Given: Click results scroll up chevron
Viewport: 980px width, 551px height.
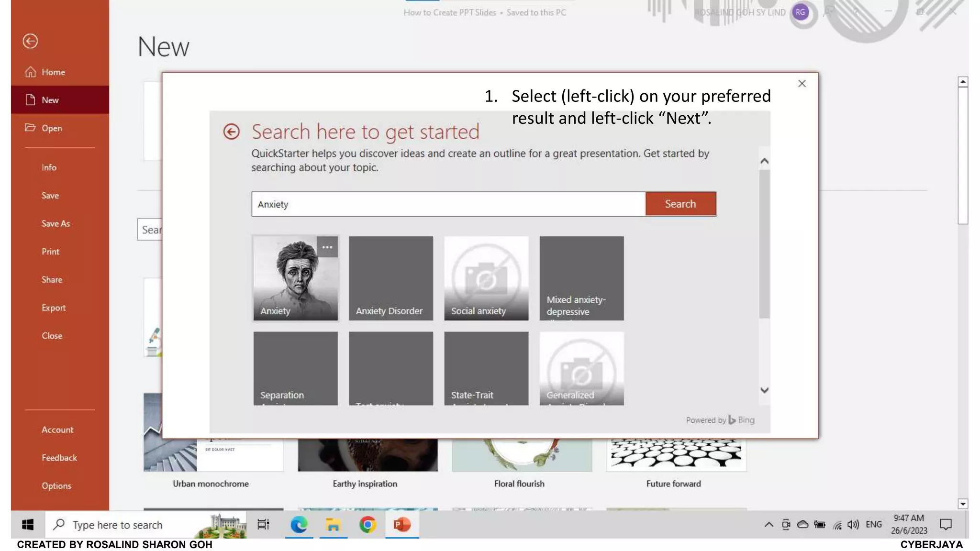Looking at the screenshot, I should 765,161.
